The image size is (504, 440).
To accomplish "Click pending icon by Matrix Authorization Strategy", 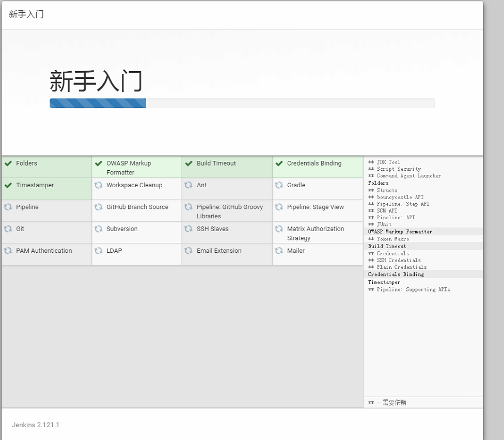I will point(279,229).
